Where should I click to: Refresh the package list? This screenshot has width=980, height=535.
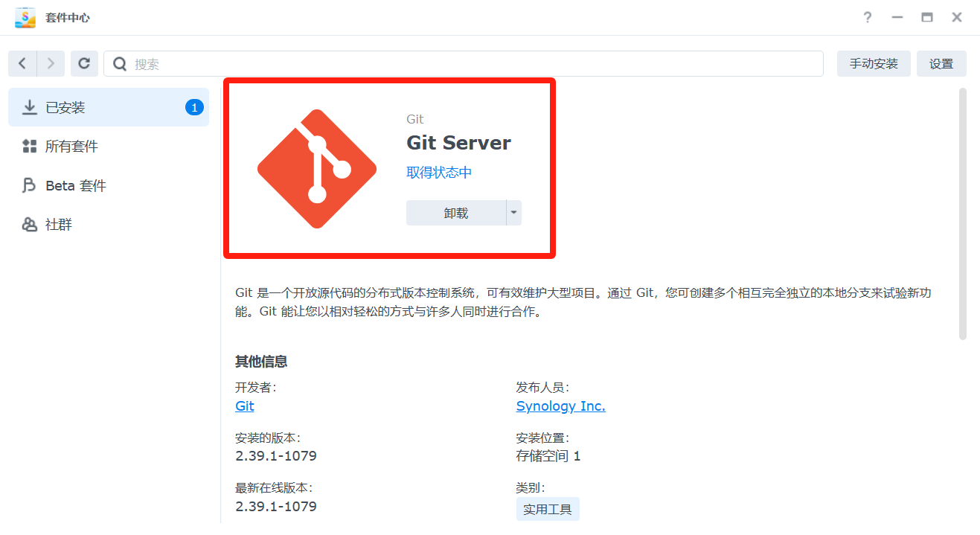tap(85, 64)
